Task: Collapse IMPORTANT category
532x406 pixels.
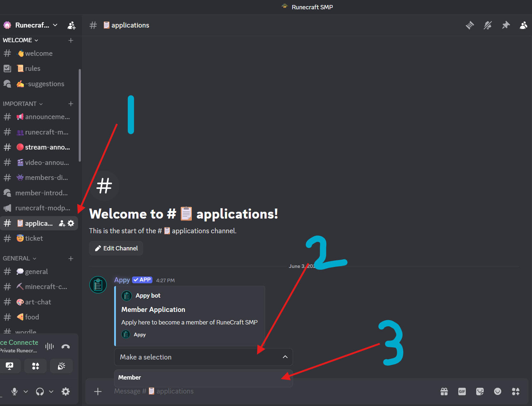Action: 23,104
